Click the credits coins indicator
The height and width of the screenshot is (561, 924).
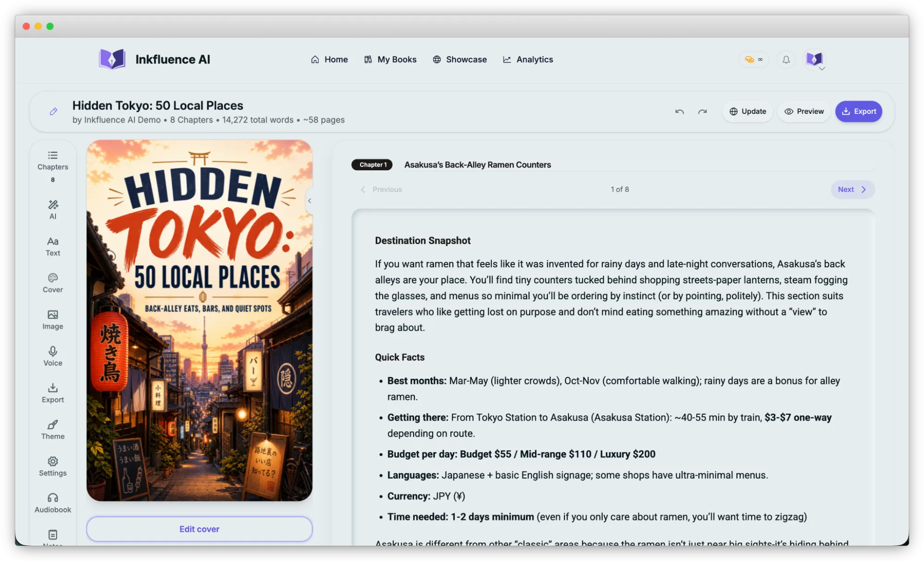tap(753, 59)
